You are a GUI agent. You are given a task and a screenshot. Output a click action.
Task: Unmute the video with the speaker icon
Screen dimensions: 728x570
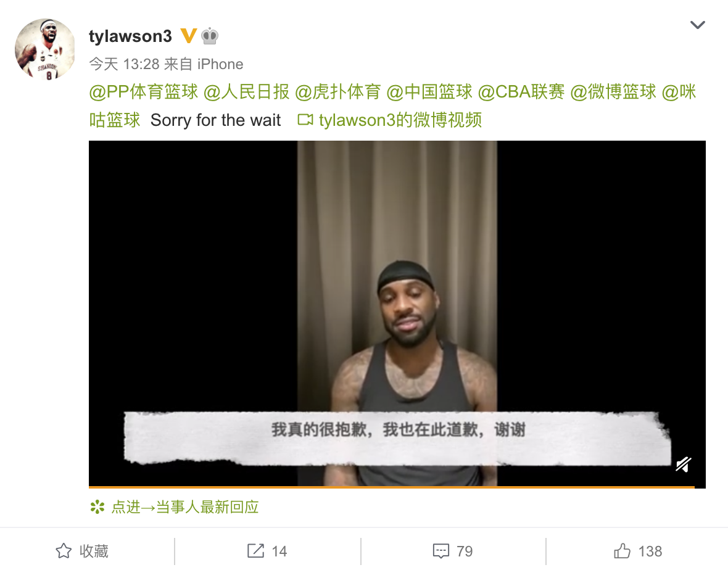[x=684, y=464]
